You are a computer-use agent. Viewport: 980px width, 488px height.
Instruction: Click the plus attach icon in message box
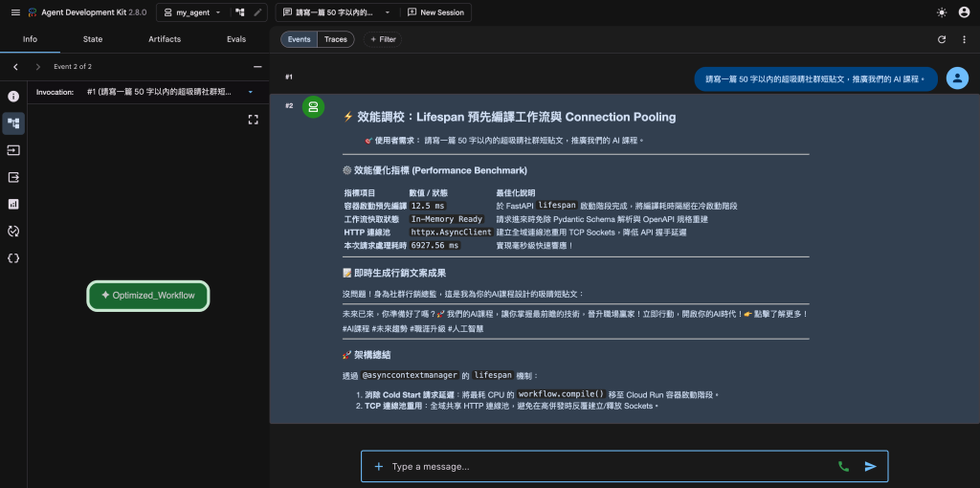coord(378,466)
